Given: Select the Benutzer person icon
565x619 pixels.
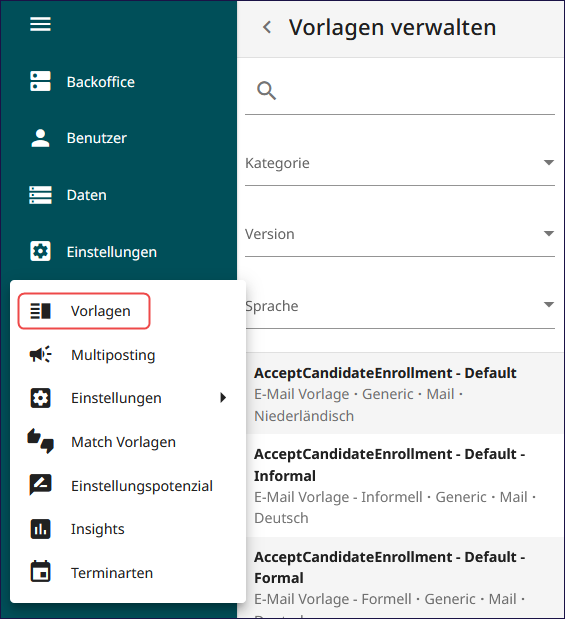Looking at the screenshot, I should point(40,138).
